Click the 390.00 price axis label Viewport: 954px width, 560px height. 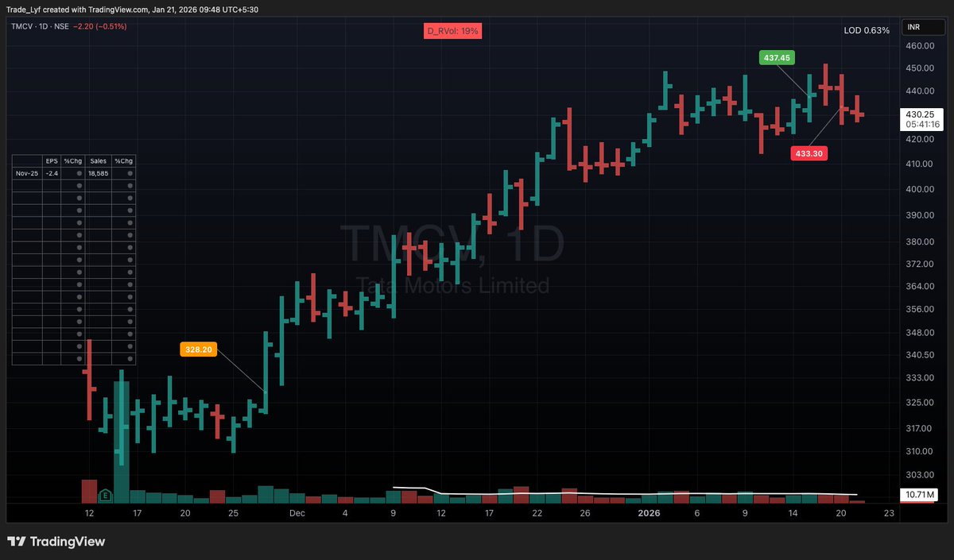[x=919, y=215]
